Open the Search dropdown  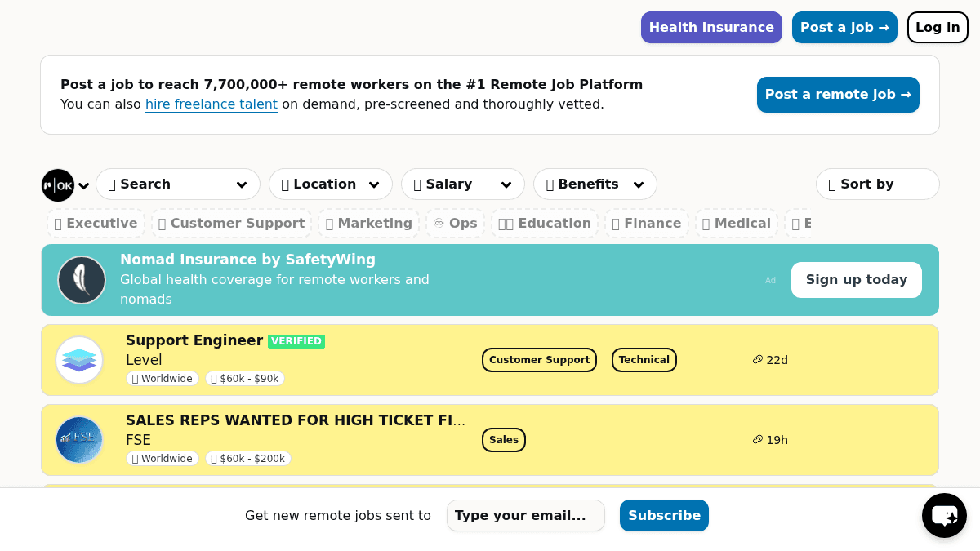178,184
